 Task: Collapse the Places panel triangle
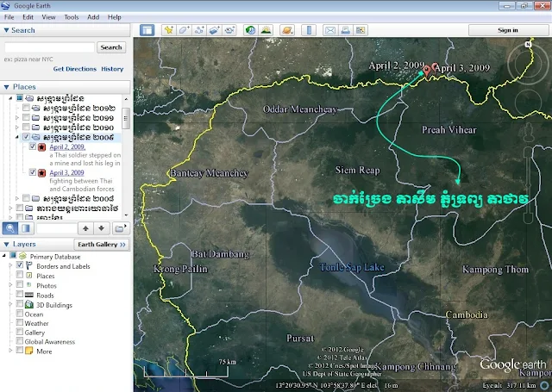6,87
